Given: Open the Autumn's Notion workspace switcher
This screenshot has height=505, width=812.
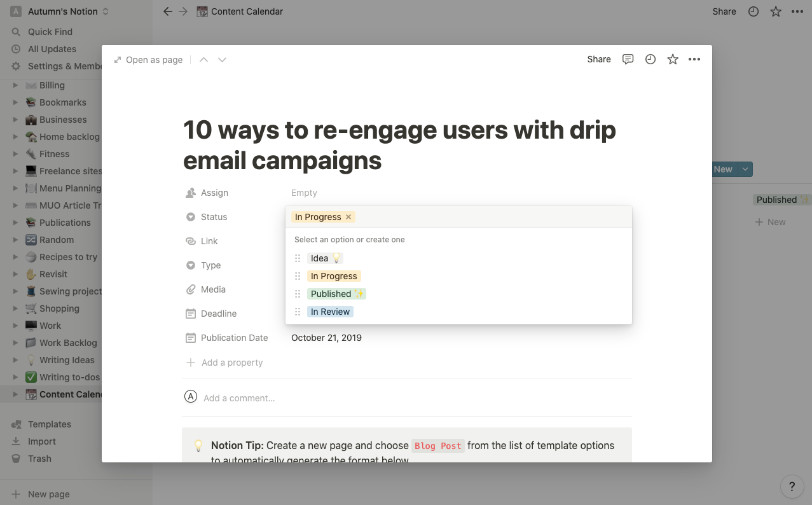Looking at the screenshot, I should point(60,11).
